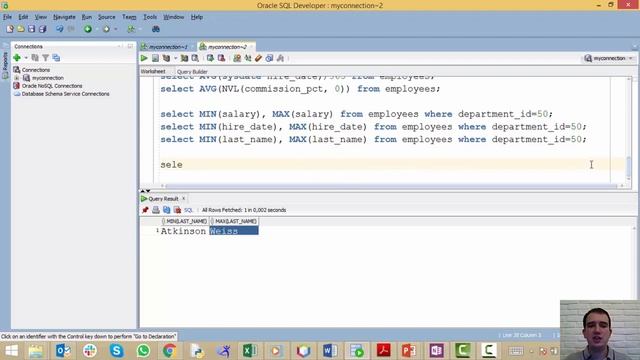Click the Commit icon in worksheet toolbar

pos(210,58)
